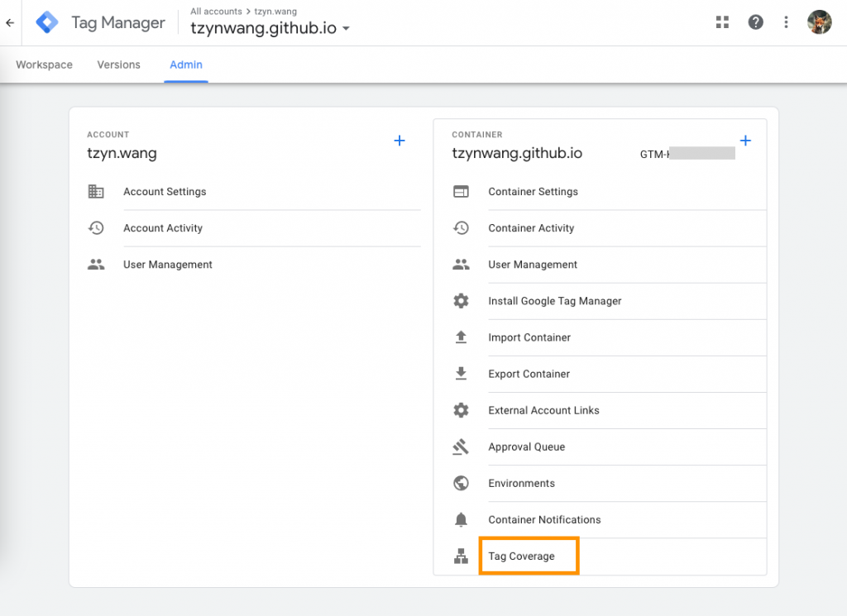Click the account User Management people icon

coord(96,265)
